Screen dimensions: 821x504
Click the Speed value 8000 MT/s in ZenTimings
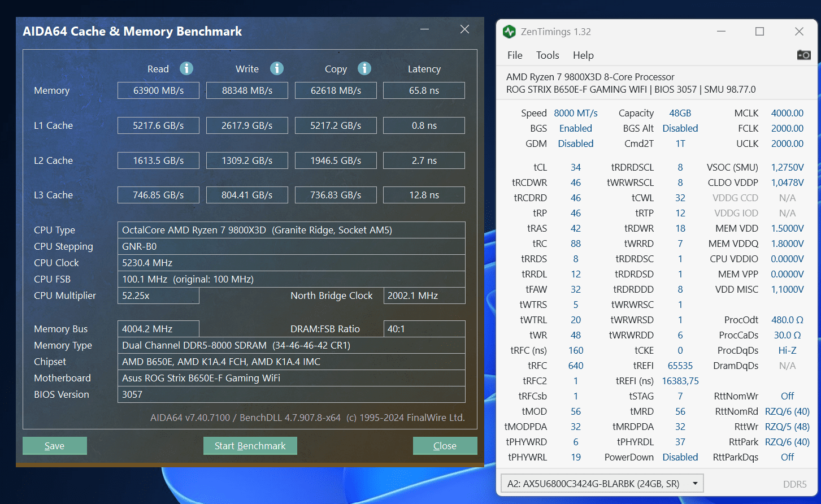click(576, 113)
